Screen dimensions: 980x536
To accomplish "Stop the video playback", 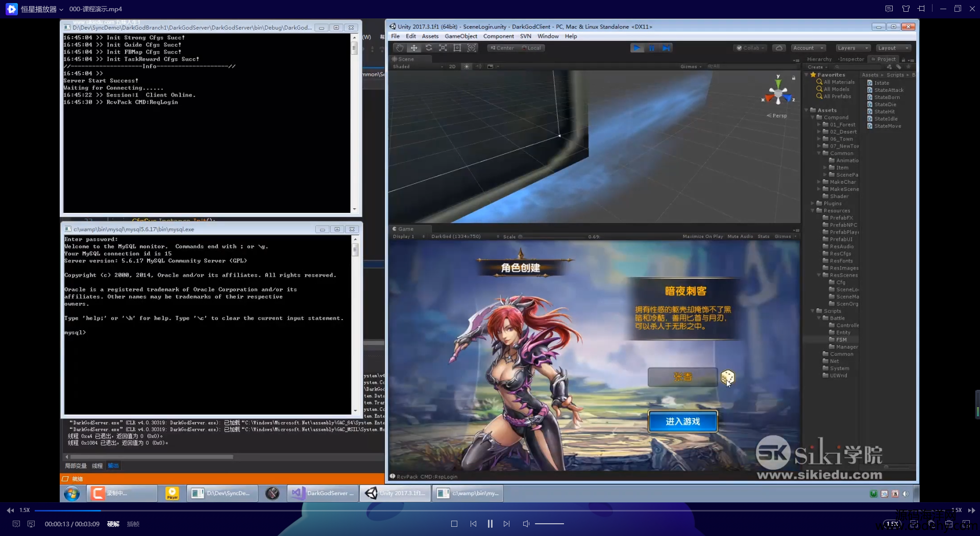I will pyautogui.click(x=454, y=524).
